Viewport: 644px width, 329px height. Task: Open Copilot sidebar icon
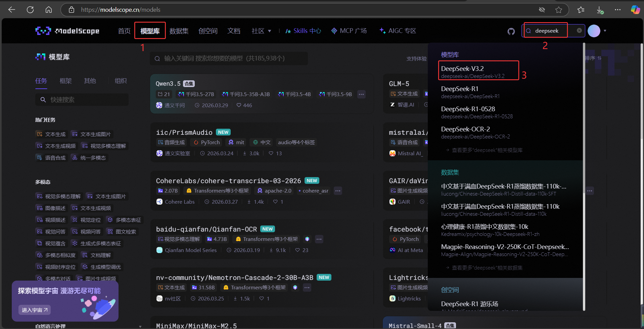tap(635, 10)
